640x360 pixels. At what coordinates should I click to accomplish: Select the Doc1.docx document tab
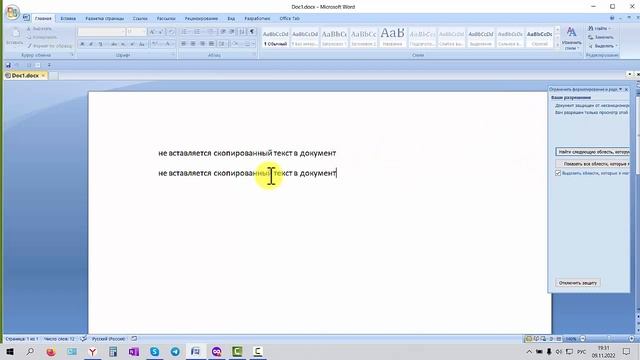point(25,76)
